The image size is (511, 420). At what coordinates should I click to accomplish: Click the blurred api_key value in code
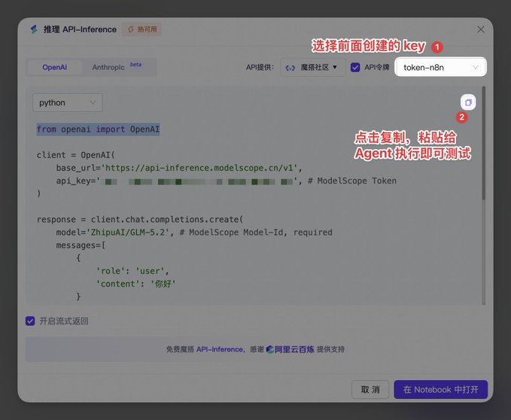click(x=199, y=181)
